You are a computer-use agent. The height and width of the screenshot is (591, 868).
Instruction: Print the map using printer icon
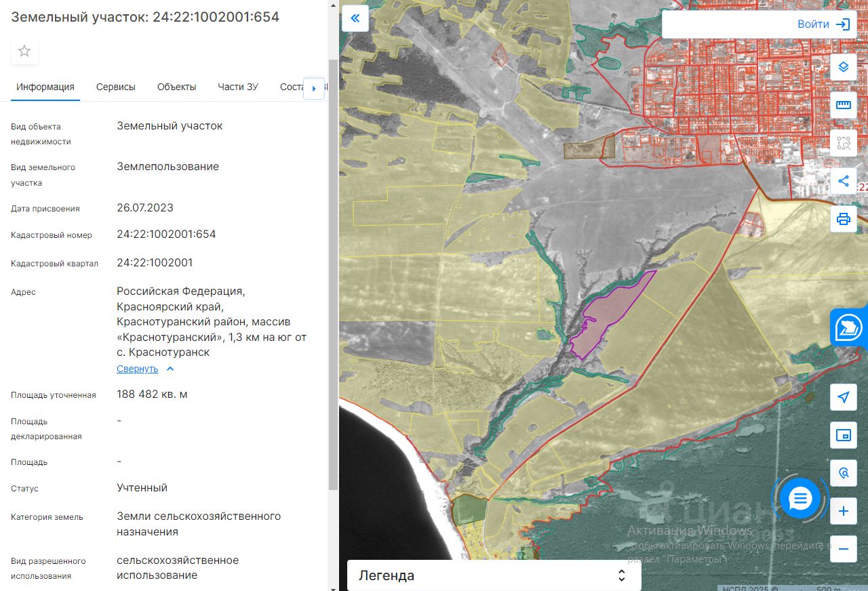pyautogui.click(x=844, y=219)
